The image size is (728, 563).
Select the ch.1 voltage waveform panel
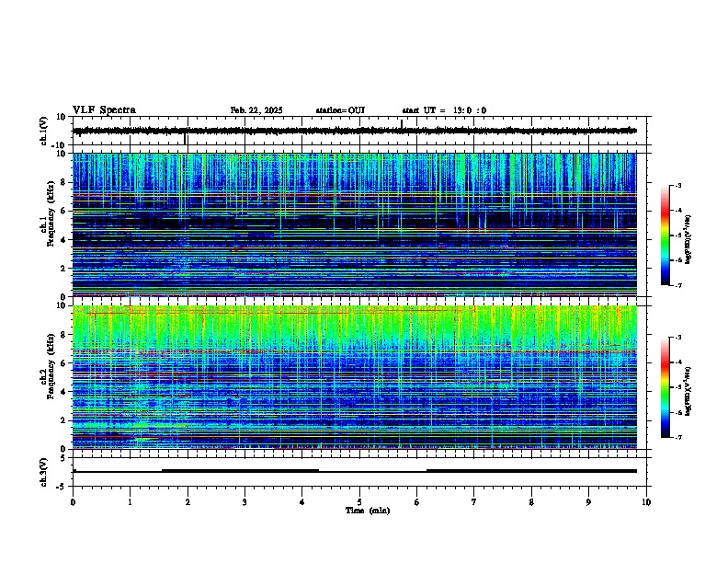point(359,131)
